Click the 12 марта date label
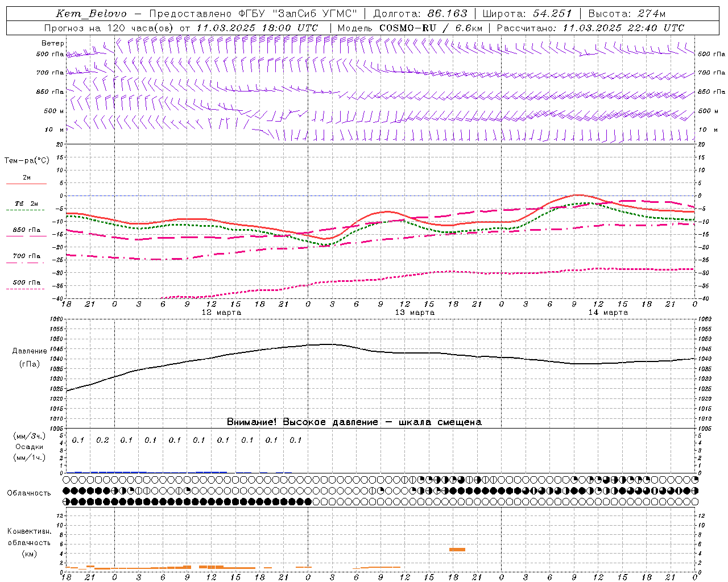Screen dimensions: 728x582 point(221,313)
